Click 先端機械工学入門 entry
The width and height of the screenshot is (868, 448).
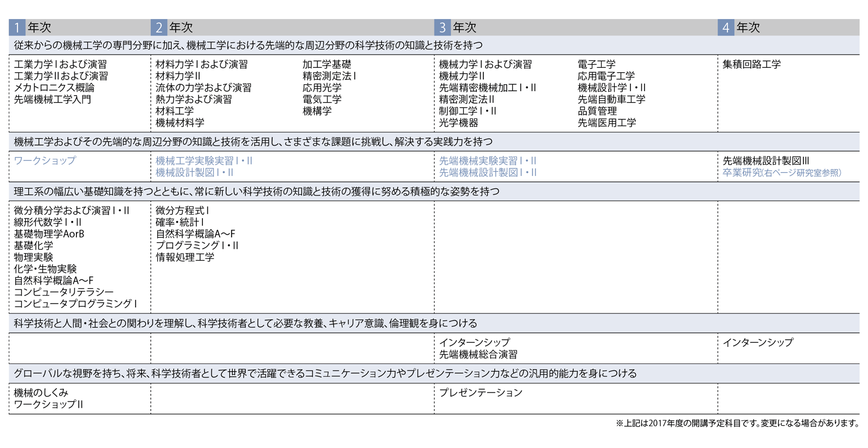pos(53,99)
